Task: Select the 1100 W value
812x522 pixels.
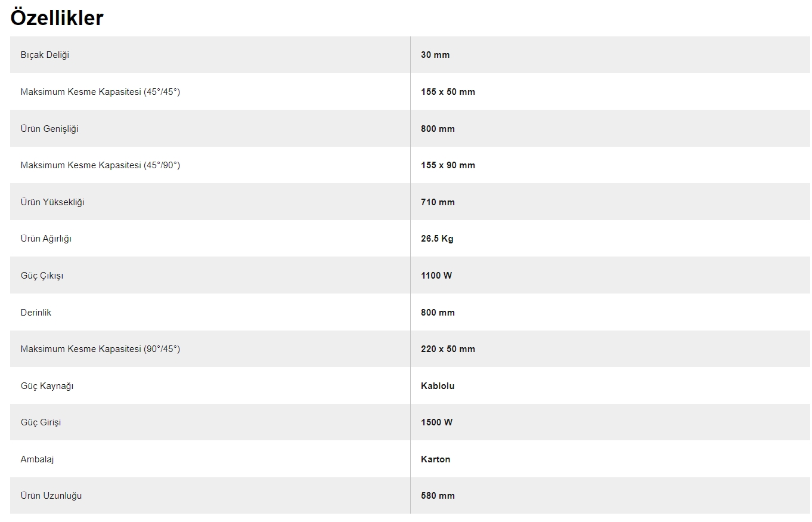Action: pos(436,276)
